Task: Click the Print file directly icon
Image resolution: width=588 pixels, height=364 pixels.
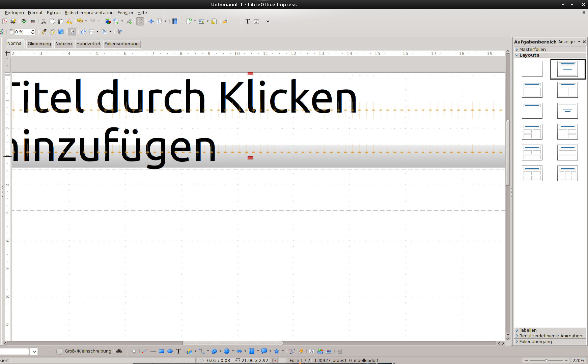Action: (13, 21)
